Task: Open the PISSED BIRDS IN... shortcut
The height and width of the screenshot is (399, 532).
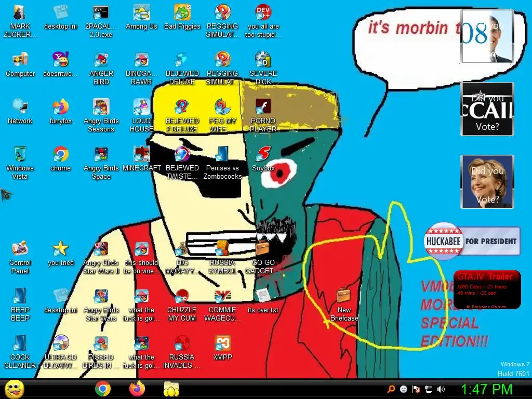Action: [101, 352]
